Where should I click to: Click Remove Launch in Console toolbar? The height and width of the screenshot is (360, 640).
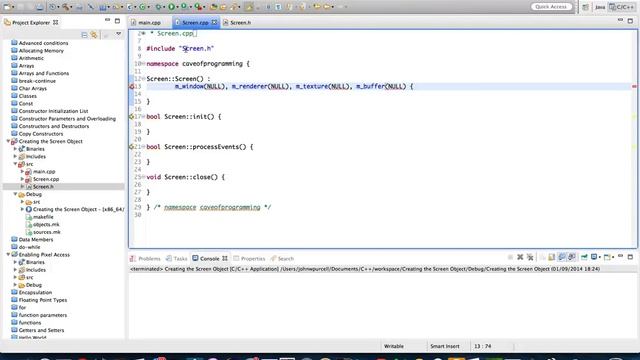(520, 257)
